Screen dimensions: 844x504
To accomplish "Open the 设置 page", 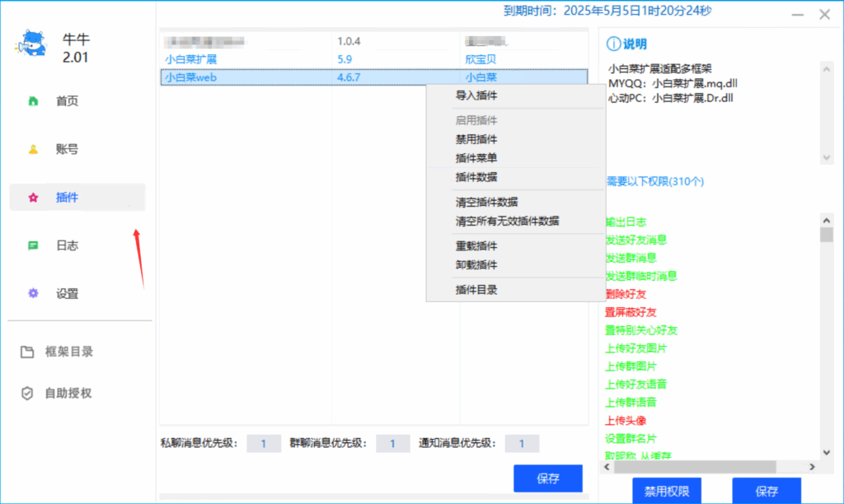I will (68, 293).
